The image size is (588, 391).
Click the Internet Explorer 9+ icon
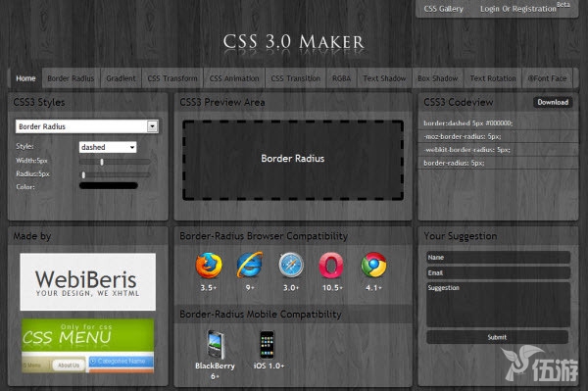click(x=250, y=265)
